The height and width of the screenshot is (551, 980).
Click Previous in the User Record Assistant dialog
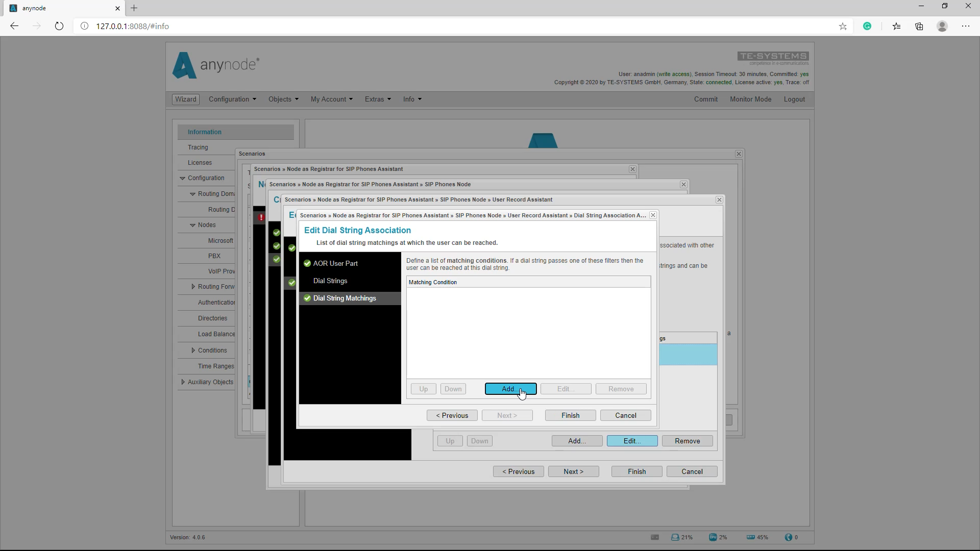tap(518, 471)
